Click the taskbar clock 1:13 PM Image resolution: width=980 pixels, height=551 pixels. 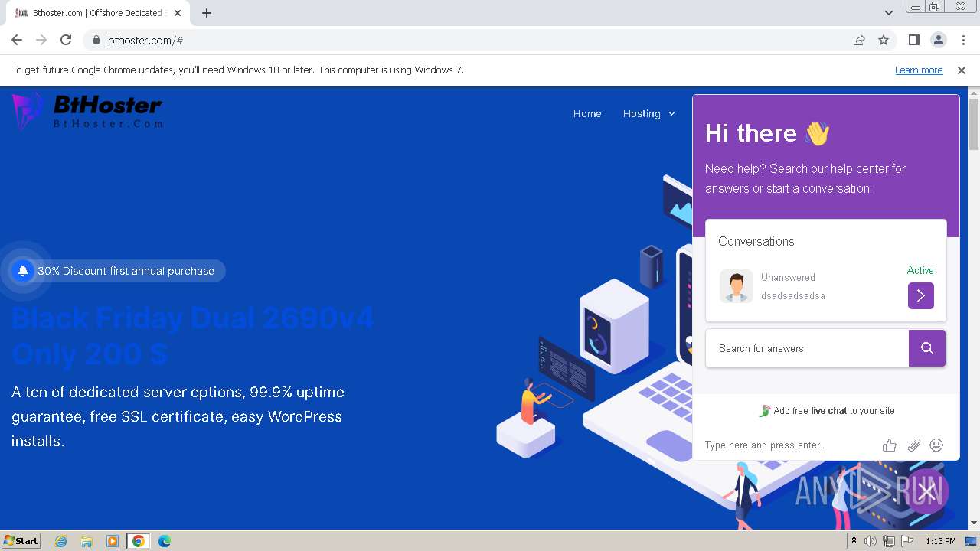coord(940,541)
